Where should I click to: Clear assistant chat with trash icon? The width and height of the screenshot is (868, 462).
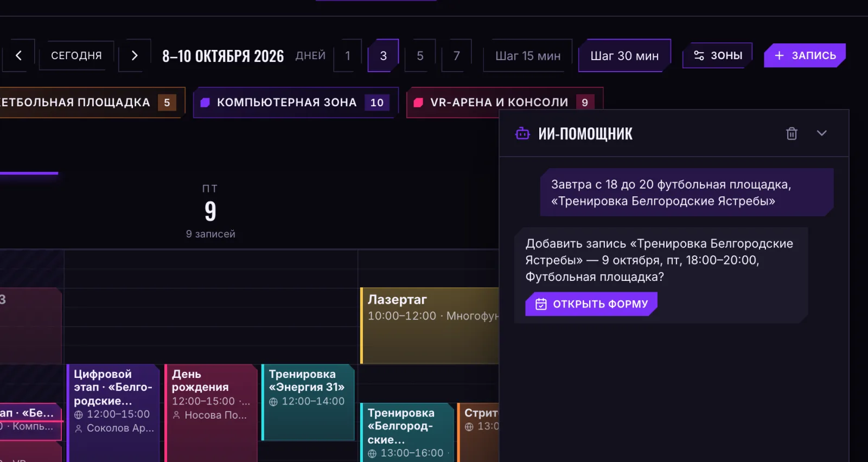[x=792, y=133]
